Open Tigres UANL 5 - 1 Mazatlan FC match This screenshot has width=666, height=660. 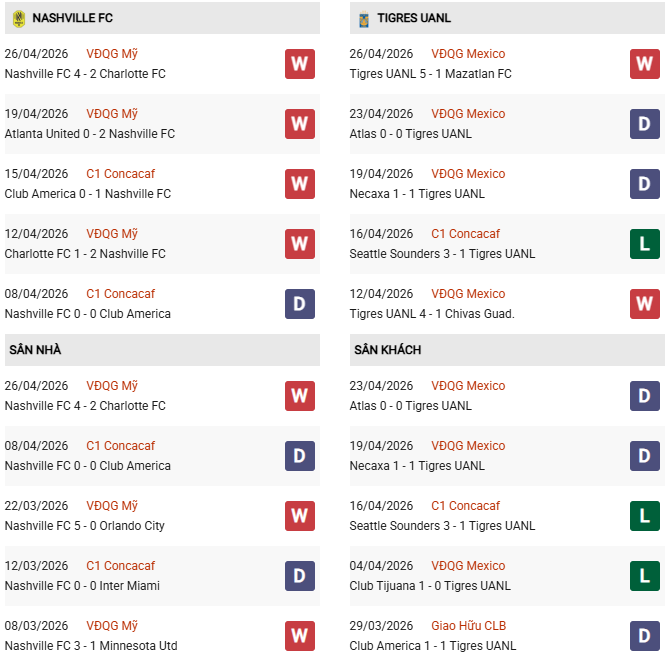[430, 74]
